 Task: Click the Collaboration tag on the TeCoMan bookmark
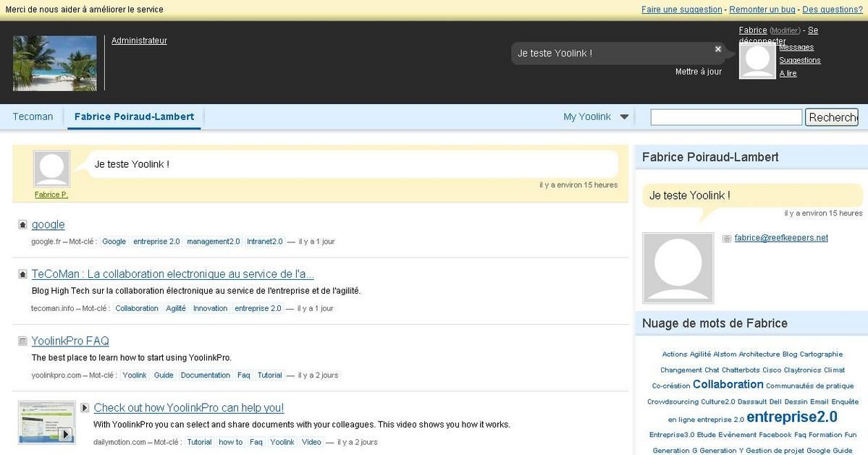tap(137, 308)
